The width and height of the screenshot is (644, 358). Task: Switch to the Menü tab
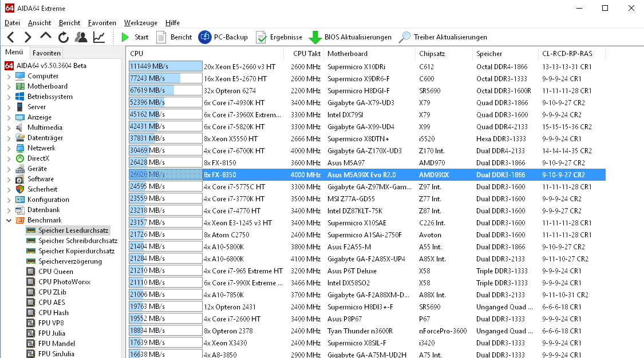[x=14, y=53]
